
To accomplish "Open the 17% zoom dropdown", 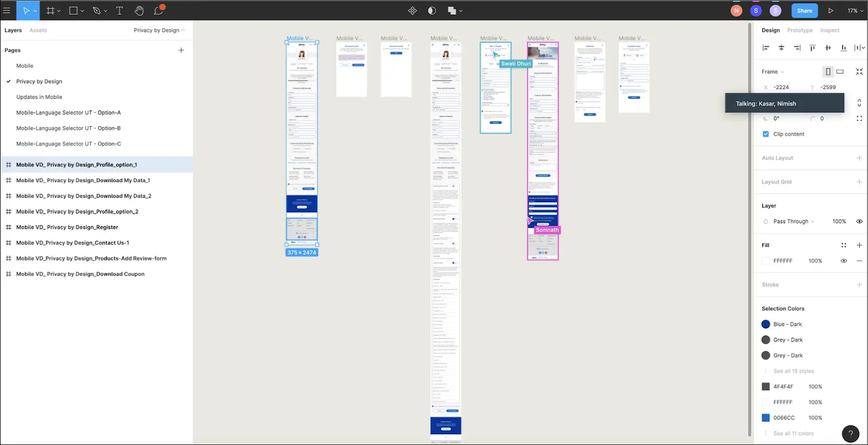I will pos(856,10).
